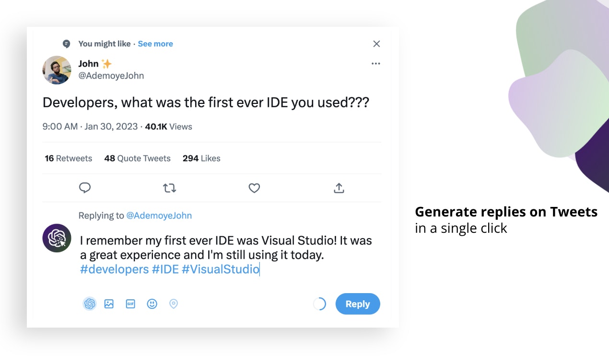Like the tweet with heart icon
Screen dimensions: 609x364
254,188
